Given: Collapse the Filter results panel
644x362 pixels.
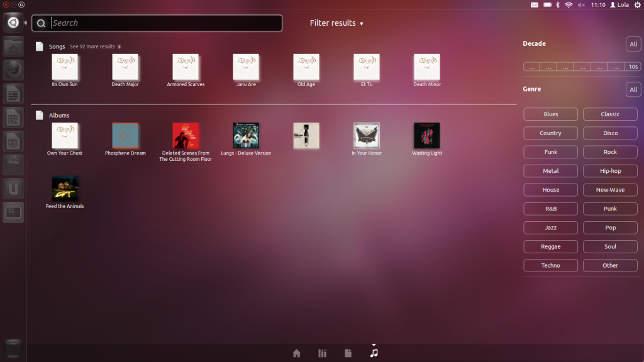Looking at the screenshot, I should (x=336, y=23).
